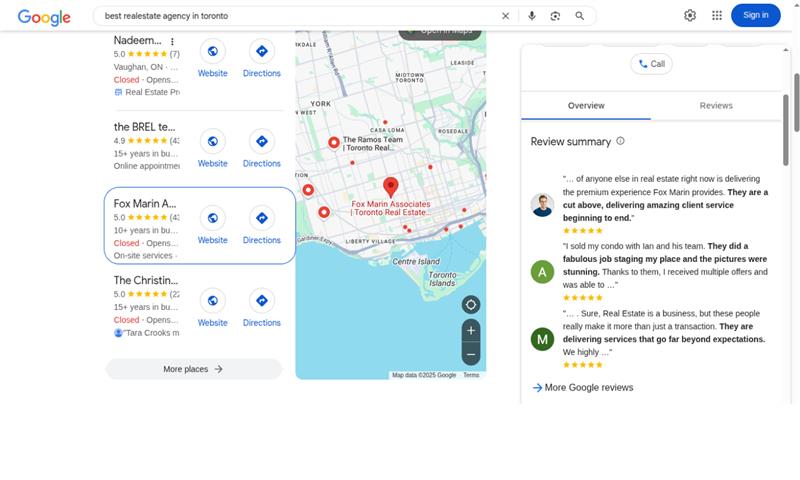This screenshot has height=480, width=800.
Task: Clear the search box text
Action: (x=505, y=16)
